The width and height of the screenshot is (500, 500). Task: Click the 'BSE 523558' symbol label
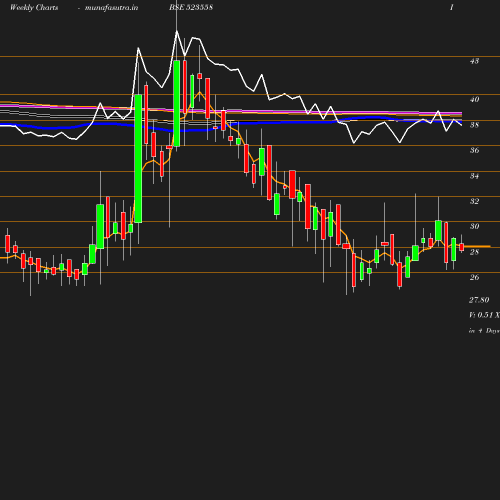coord(191,7)
